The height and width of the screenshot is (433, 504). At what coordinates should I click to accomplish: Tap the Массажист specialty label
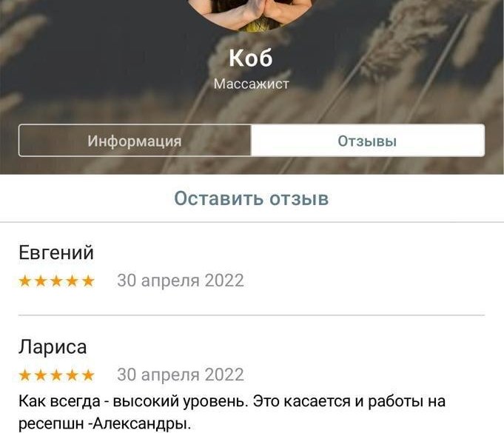pos(252,84)
